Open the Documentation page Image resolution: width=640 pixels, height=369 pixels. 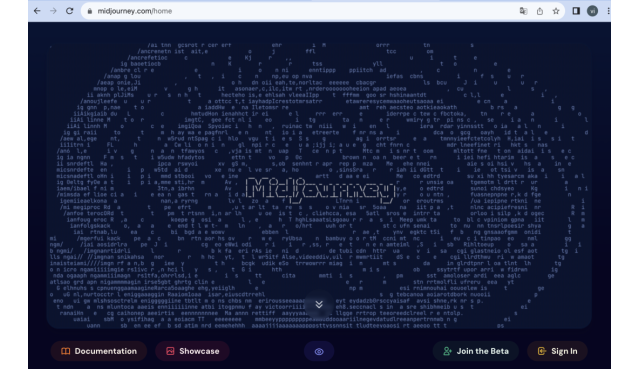point(99,351)
